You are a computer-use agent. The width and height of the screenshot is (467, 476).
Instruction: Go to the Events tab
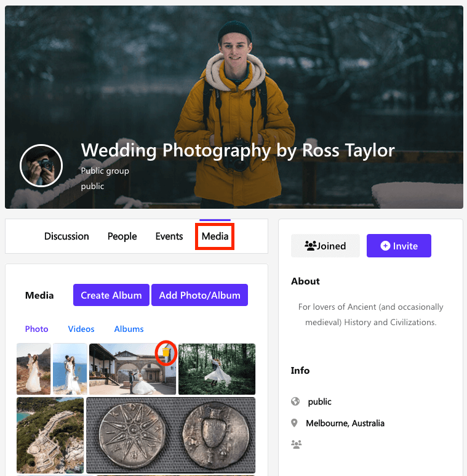click(x=169, y=236)
